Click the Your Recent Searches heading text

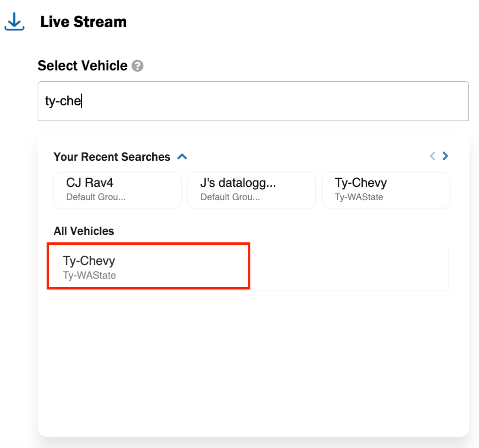pos(112,157)
